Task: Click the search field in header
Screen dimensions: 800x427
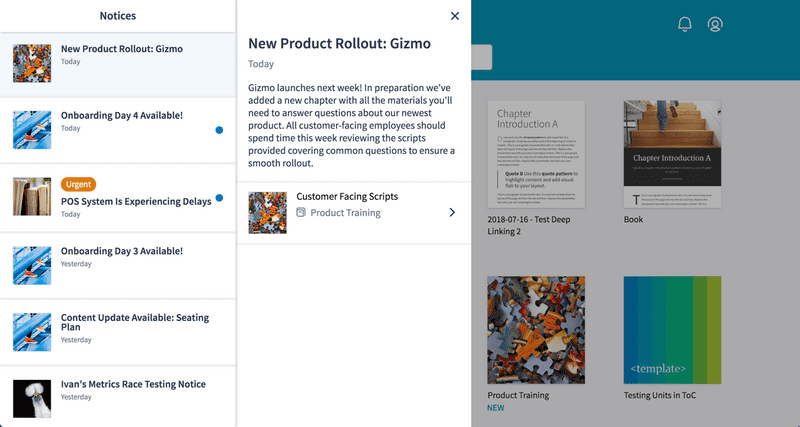Action: (482, 57)
